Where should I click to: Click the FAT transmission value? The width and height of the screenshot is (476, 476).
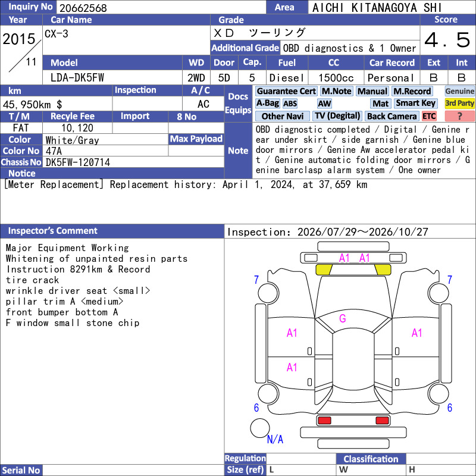coord(21,128)
